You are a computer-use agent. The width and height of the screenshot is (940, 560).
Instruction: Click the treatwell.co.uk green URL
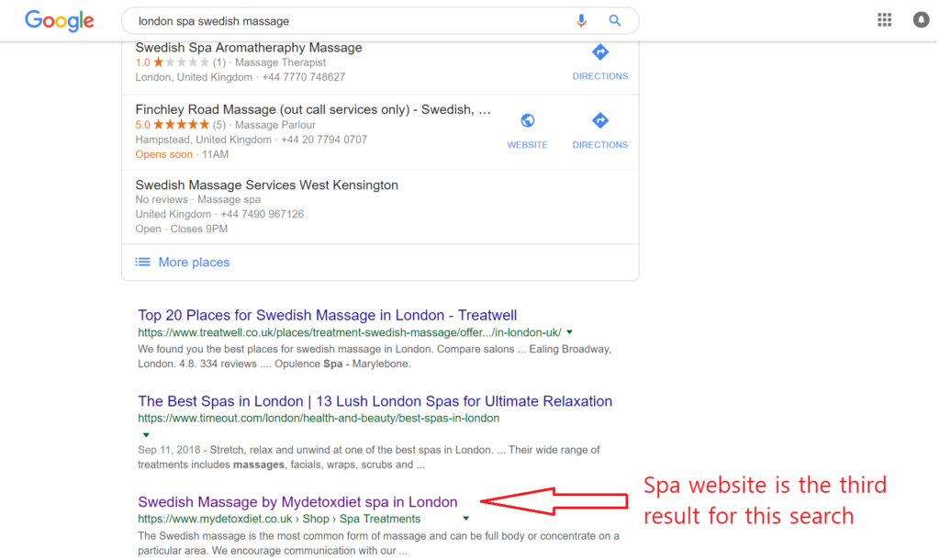click(x=350, y=332)
